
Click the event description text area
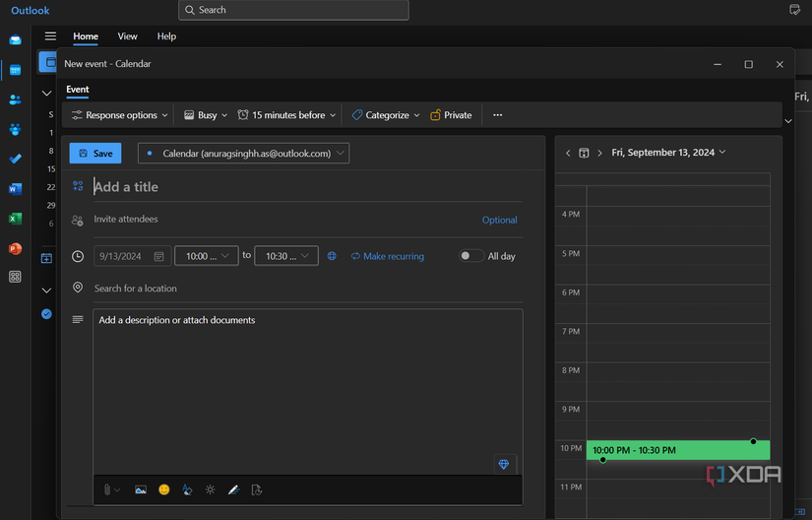click(x=308, y=391)
